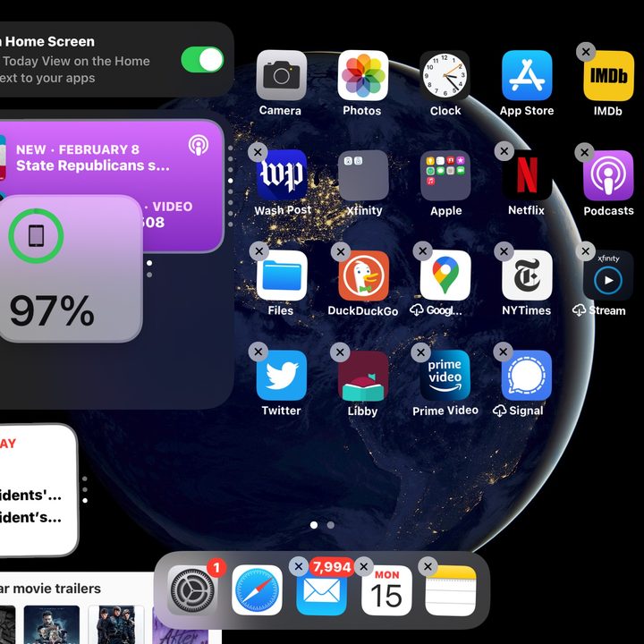
Task: Remove Netflix via its X badge
Action: point(504,151)
